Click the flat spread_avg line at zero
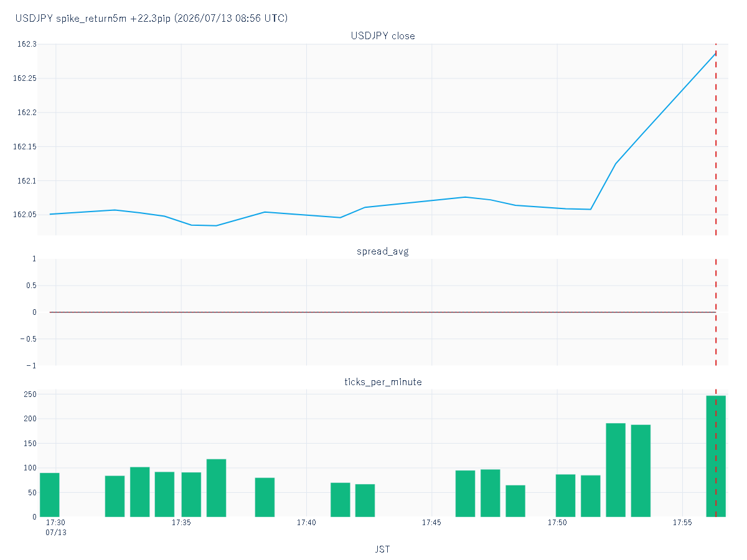Viewport: 747px width, 560px height. pyautogui.click(x=383, y=312)
